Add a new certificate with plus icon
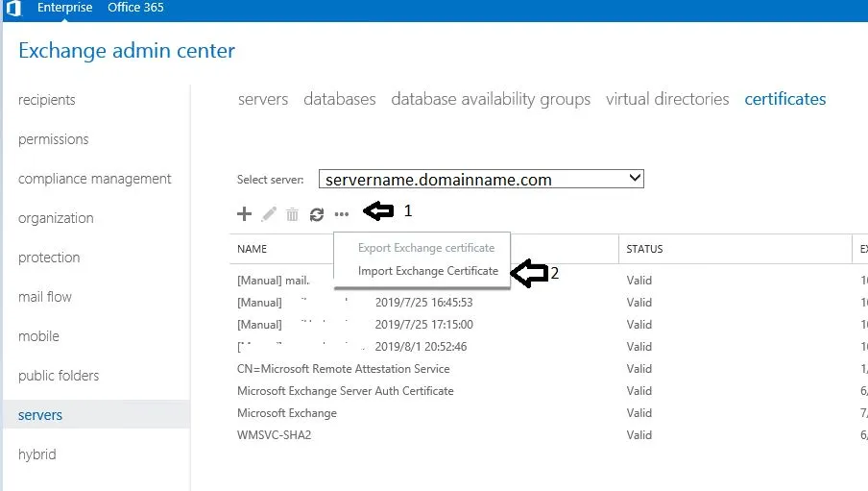 click(244, 214)
